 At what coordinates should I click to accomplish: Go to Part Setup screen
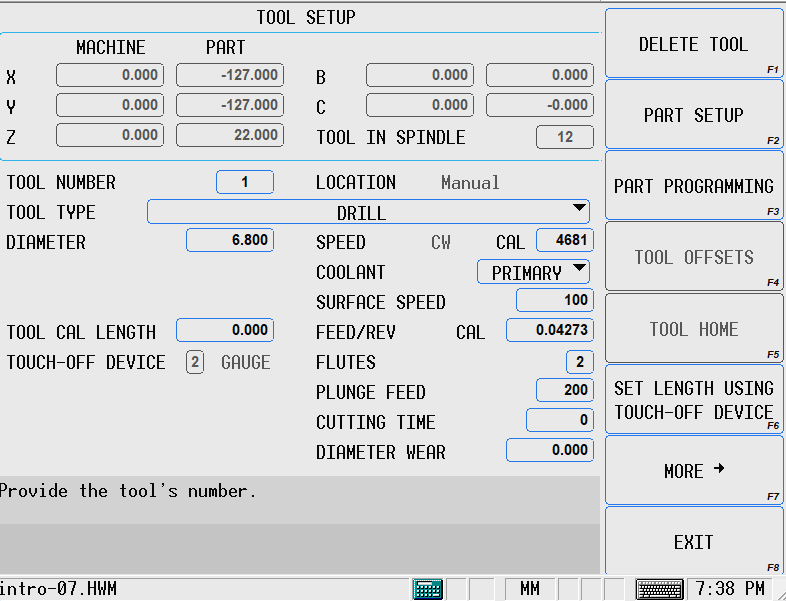click(x=693, y=115)
